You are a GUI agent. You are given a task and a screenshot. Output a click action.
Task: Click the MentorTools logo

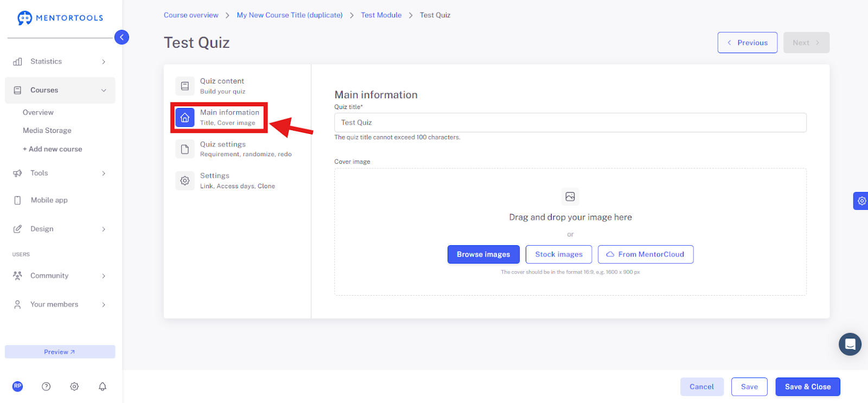tap(60, 18)
